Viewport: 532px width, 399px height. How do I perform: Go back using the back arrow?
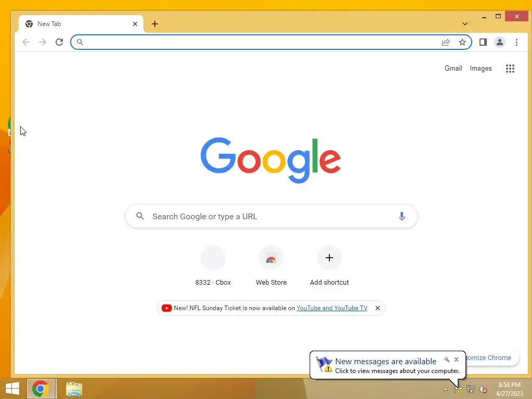pos(26,42)
